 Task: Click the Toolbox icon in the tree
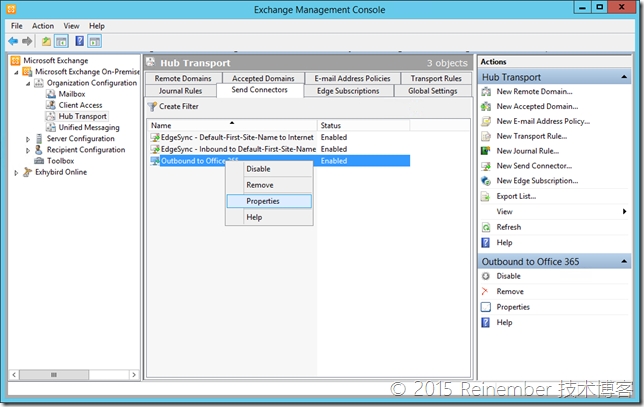(39, 161)
